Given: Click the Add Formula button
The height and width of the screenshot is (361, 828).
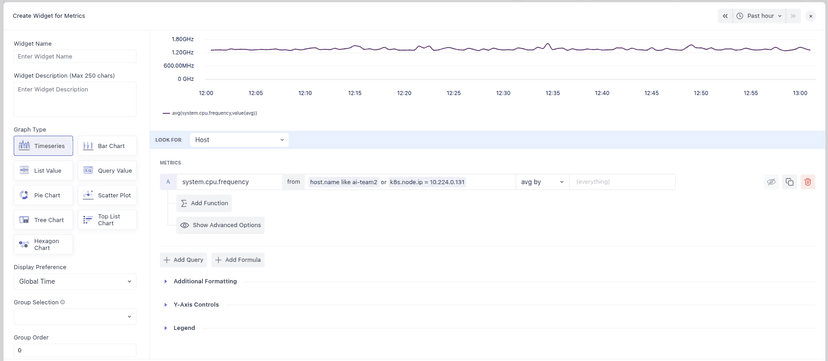Looking at the screenshot, I should tap(238, 260).
